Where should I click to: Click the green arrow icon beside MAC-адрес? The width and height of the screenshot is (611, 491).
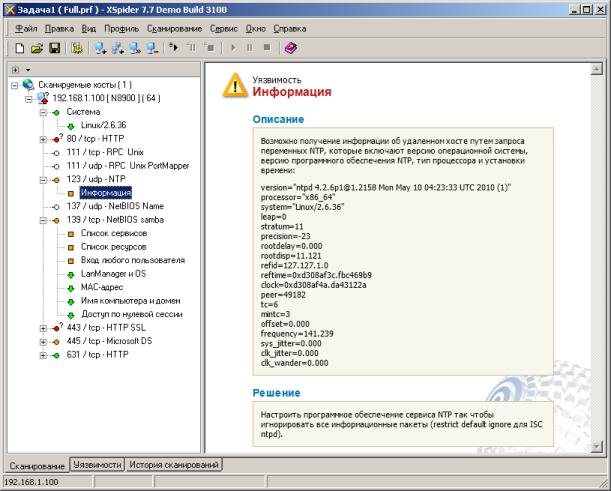(x=71, y=288)
